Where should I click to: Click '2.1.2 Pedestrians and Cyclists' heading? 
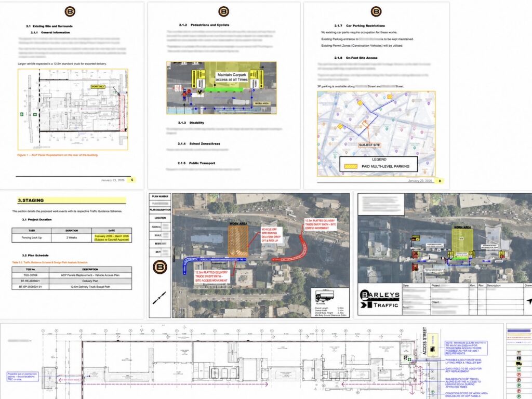coord(204,25)
